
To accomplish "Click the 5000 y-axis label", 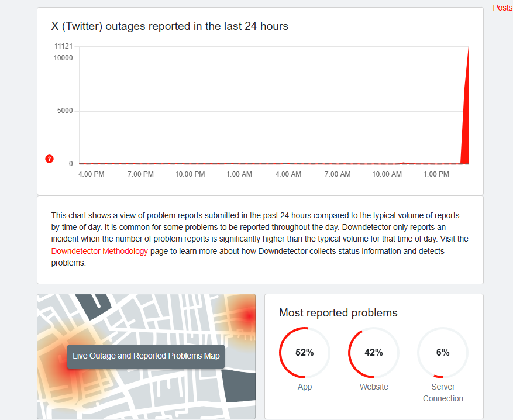I will click(x=65, y=111).
